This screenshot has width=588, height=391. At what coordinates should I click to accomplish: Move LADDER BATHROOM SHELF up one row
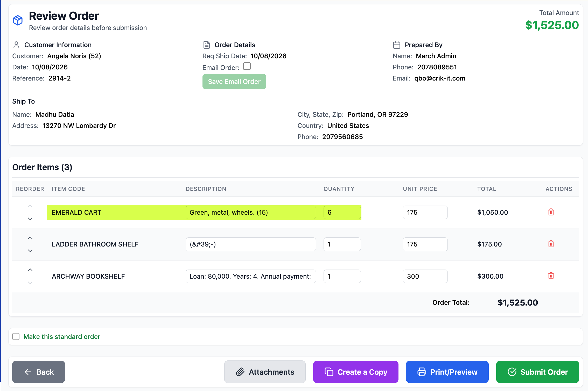coord(30,238)
